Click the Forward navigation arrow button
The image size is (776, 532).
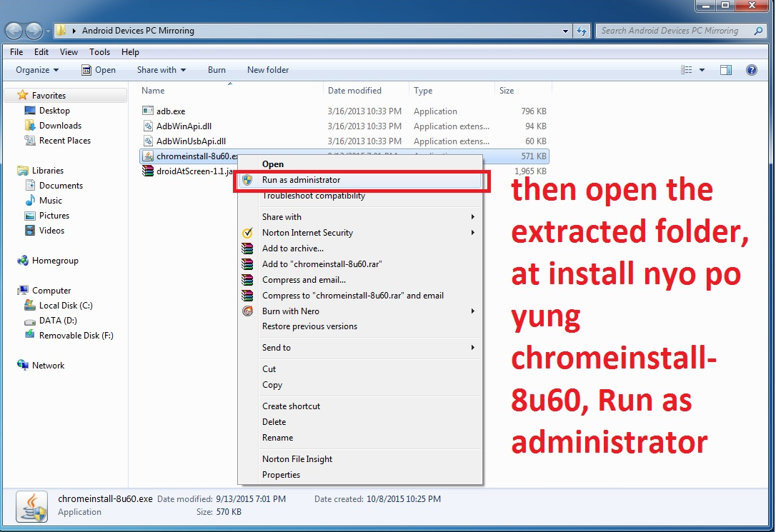[x=34, y=31]
